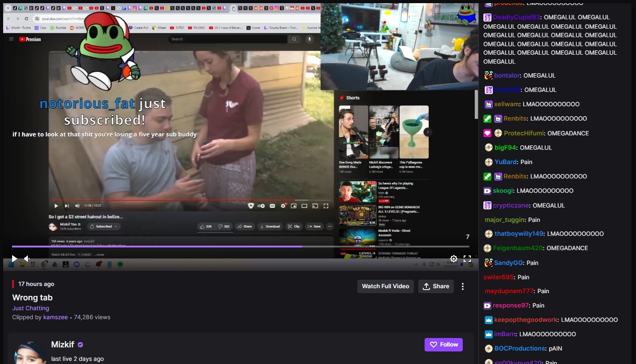Image resolution: width=636 pixels, height=364 pixels.
Task: Click the Spotify icon in the Windows taskbar
Action: (120, 264)
